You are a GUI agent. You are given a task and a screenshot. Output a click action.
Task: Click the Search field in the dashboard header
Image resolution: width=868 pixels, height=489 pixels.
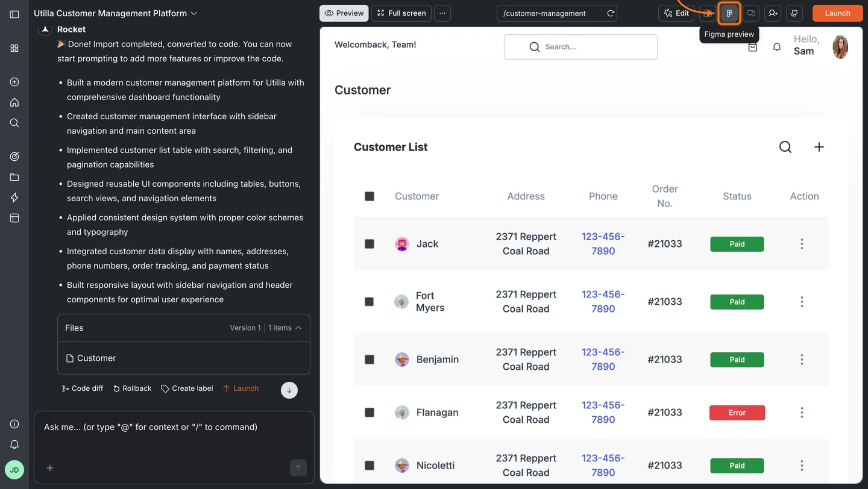tap(580, 46)
